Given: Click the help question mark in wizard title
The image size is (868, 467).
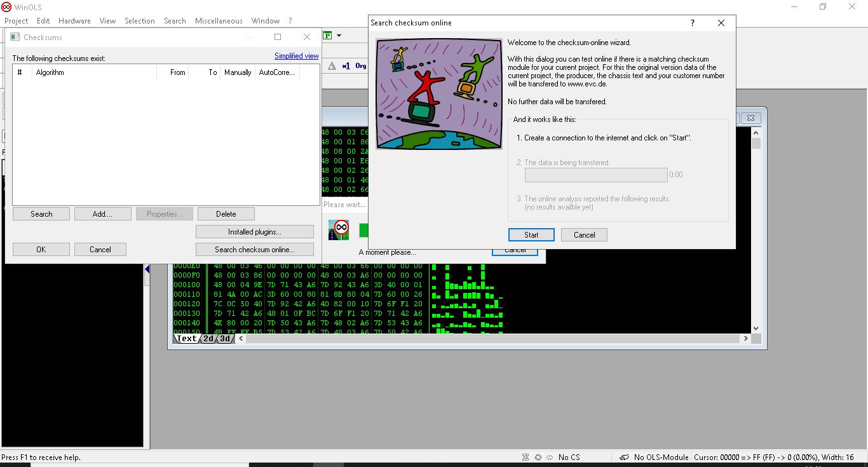Looking at the screenshot, I should (693, 23).
